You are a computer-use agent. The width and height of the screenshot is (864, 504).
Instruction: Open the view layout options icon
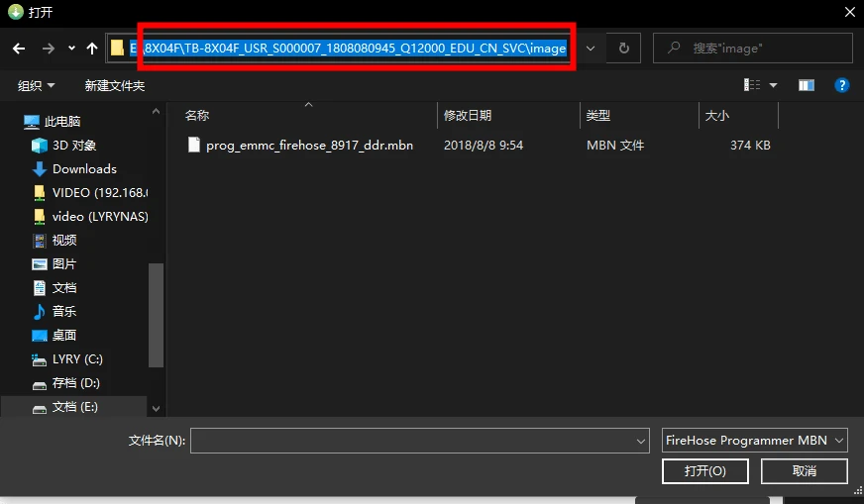click(x=753, y=86)
